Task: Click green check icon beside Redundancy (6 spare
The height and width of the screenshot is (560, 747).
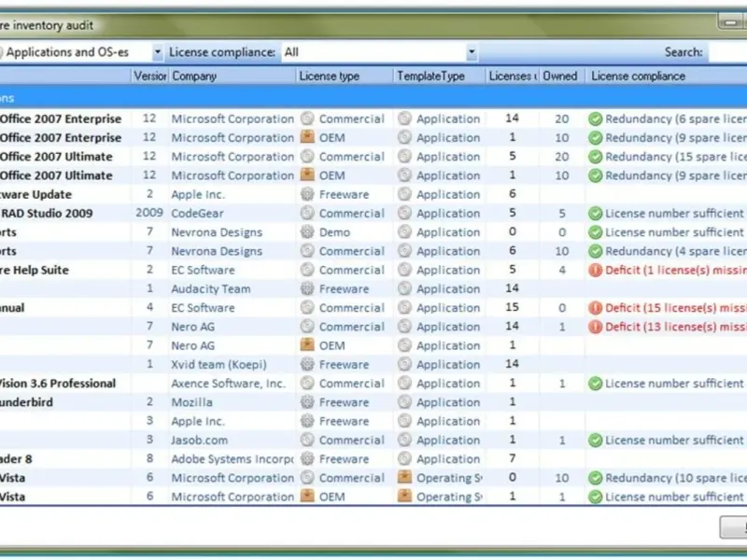Action: coord(595,119)
